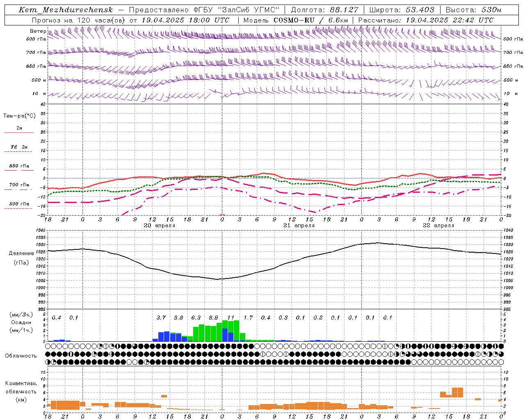Click the 'Конвективн.' convective cloud label
525x420 pixels.
click(x=21, y=383)
